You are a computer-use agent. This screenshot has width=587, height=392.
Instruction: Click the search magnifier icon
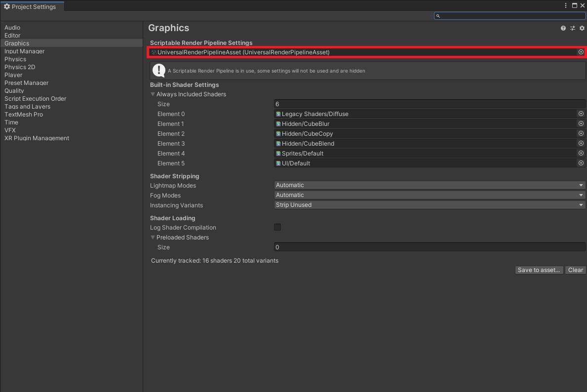point(438,16)
